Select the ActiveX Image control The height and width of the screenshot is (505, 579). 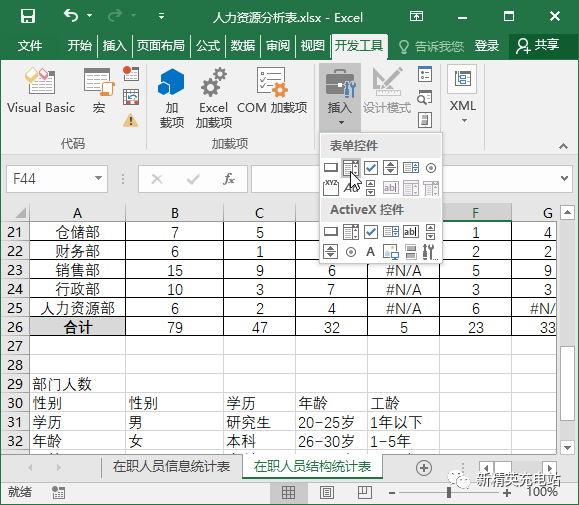point(391,252)
